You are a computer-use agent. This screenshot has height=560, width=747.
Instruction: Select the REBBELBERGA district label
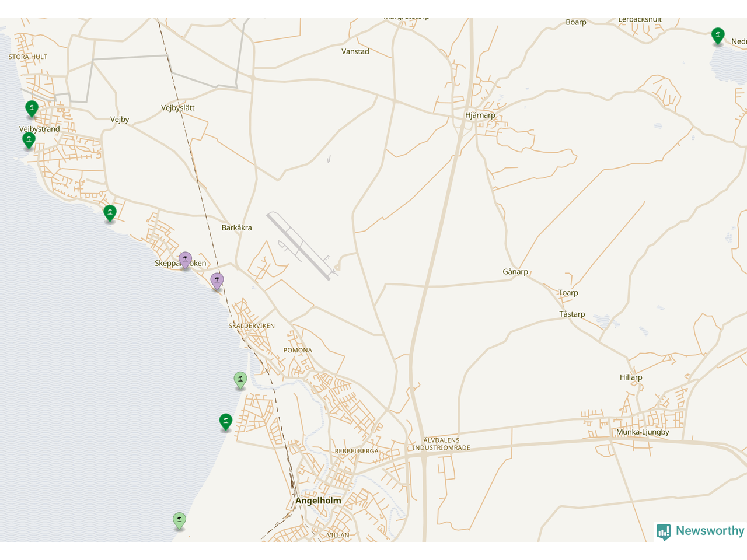357,451
